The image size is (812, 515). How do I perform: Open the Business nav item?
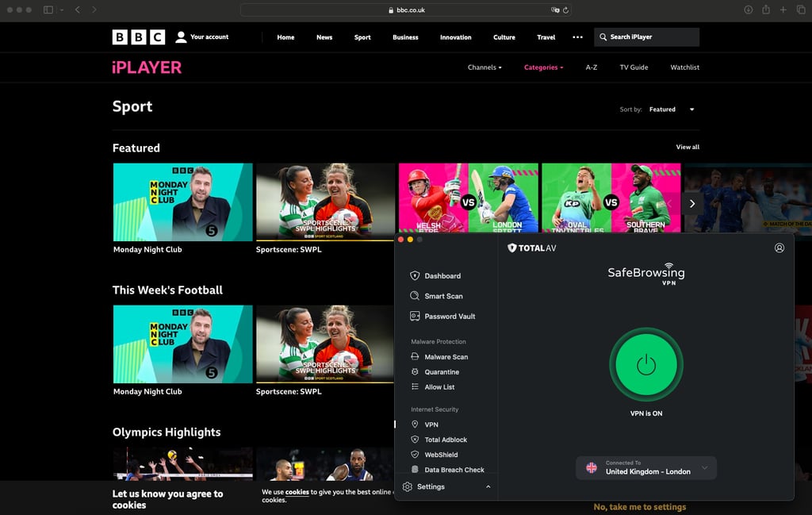(405, 37)
